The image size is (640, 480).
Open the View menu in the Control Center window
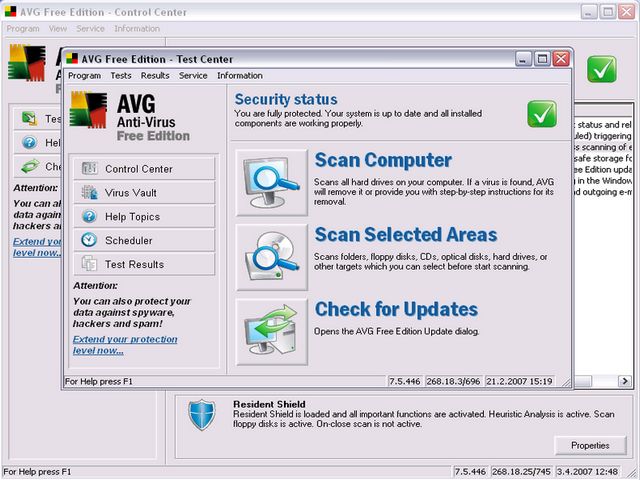[x=58, y=29]
